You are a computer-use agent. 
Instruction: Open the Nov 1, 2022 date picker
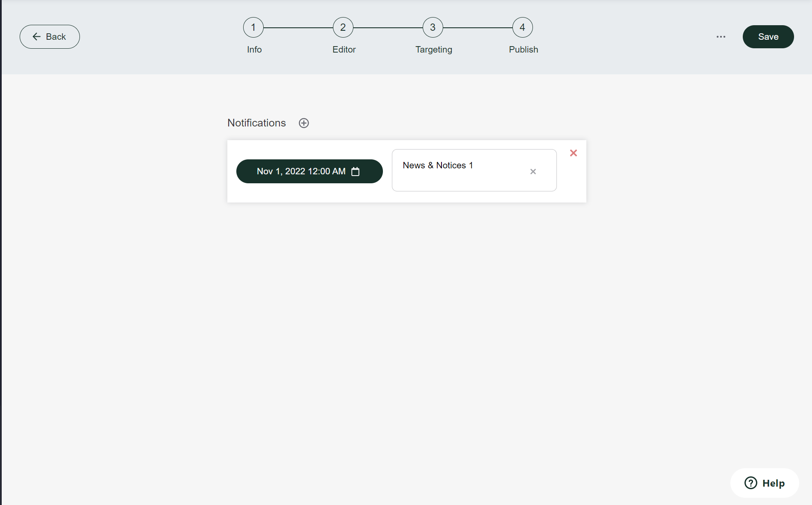301,171
